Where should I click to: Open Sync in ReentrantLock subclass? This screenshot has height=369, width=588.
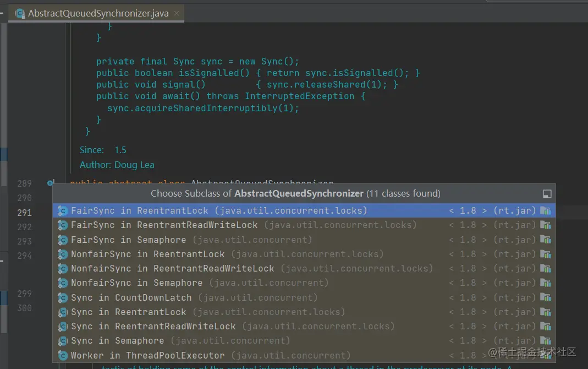[304, 312]
